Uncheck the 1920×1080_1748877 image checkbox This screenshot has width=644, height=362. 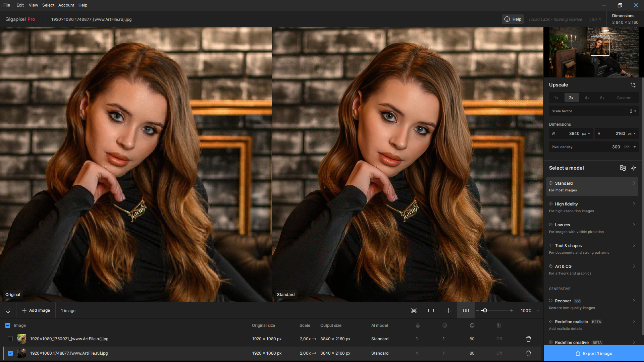coord(10,353)
